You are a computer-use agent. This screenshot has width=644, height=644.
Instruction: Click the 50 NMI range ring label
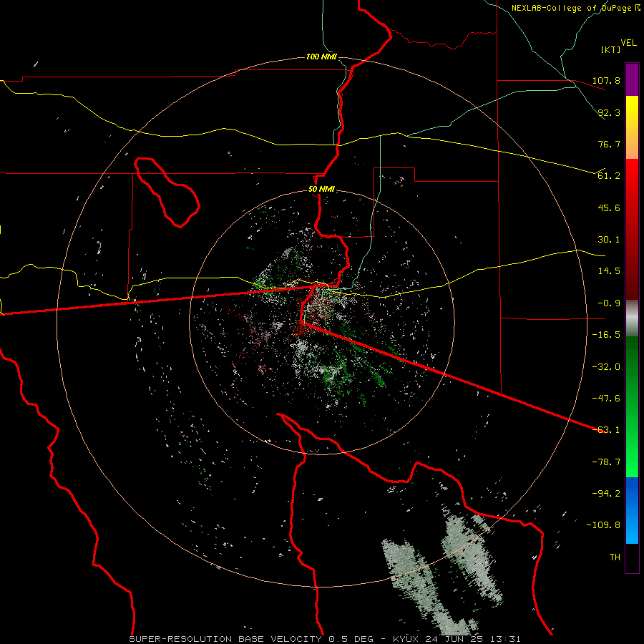(321, 190)
